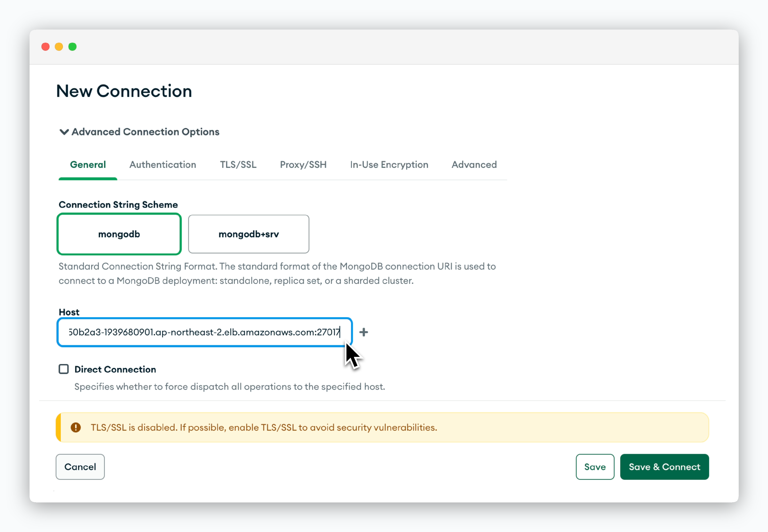This screenshot has width=768, height=532.
Task: Click the TLS/SSL warning icon
Action: [76, 427]
